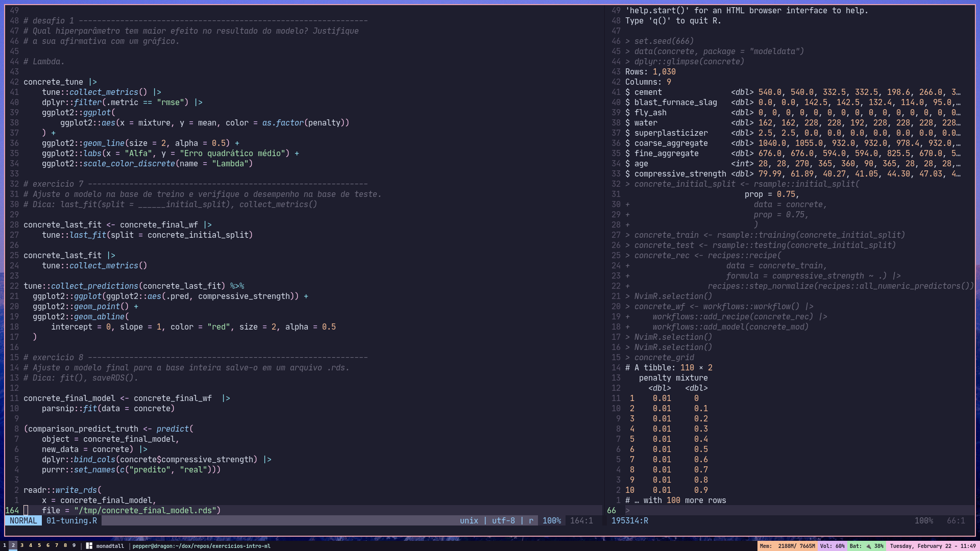
Task: Click the '# exercício 7' header comment
Action: 195,184
